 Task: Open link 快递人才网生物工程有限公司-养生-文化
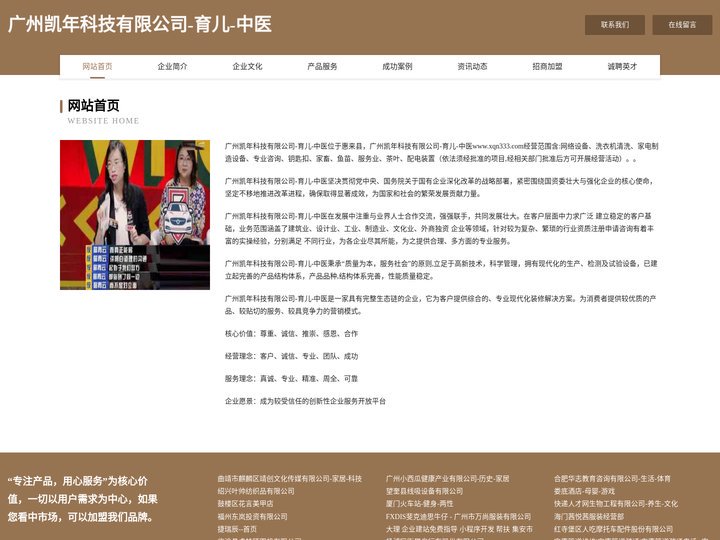[616, 504]
